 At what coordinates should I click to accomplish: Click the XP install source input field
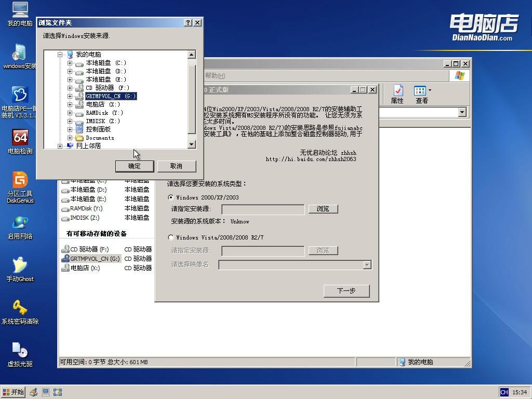coord(263,209)
